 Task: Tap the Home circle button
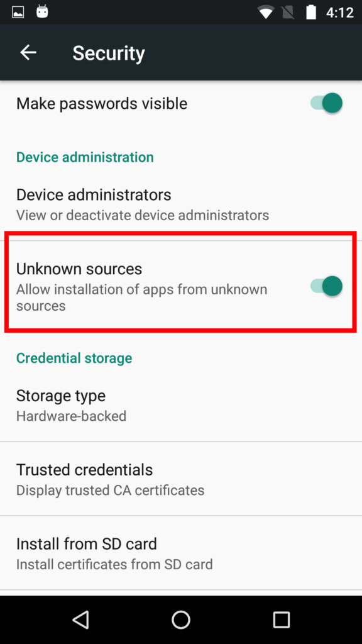(180, 619)
